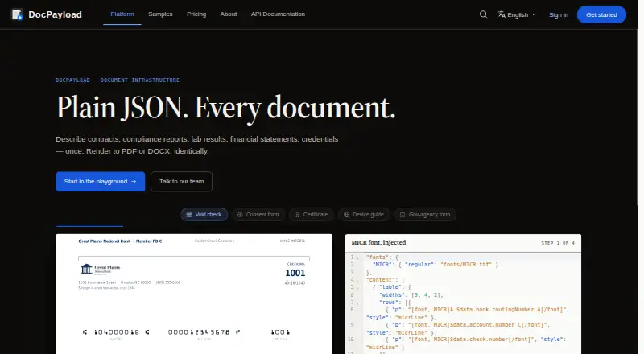Click 'Plain JSON. Every document.' headline
Screen dimensions: 644x354
click(x=225, y=108)
